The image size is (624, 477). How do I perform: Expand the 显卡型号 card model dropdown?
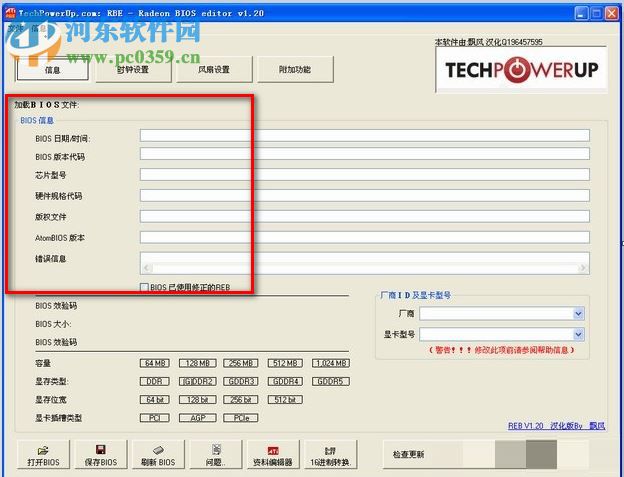[578, 335]
